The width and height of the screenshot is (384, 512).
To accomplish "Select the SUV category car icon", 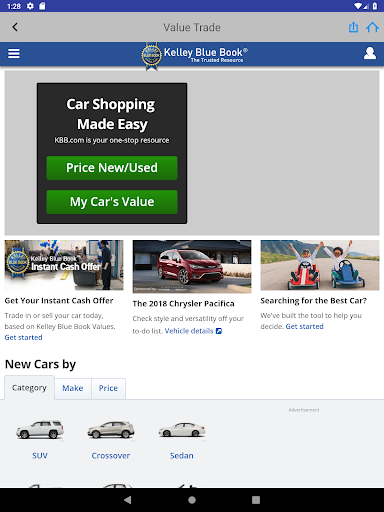I will [40, 429].
